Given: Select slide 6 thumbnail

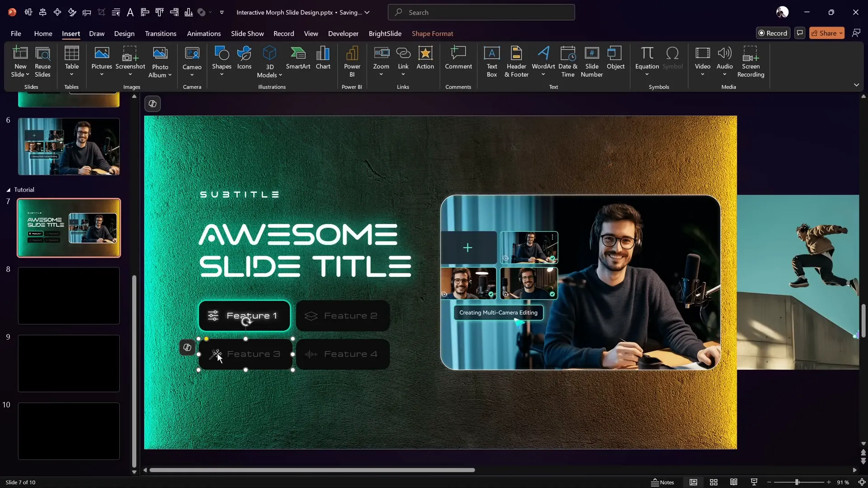Looking at the screenshot, I should coord(69,146).
